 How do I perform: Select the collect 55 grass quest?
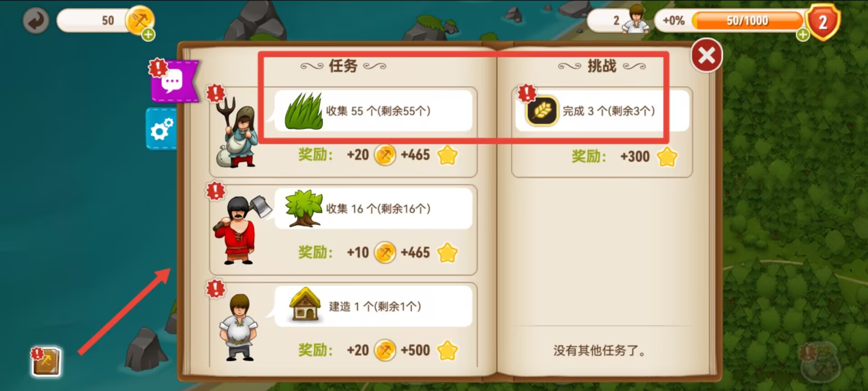[x=373, y=111]
